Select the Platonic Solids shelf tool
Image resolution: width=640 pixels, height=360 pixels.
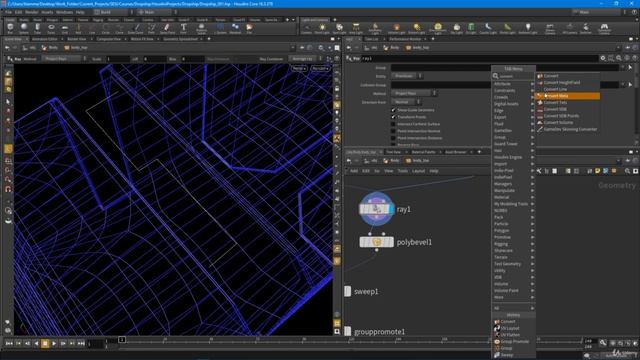click(201, 29)
